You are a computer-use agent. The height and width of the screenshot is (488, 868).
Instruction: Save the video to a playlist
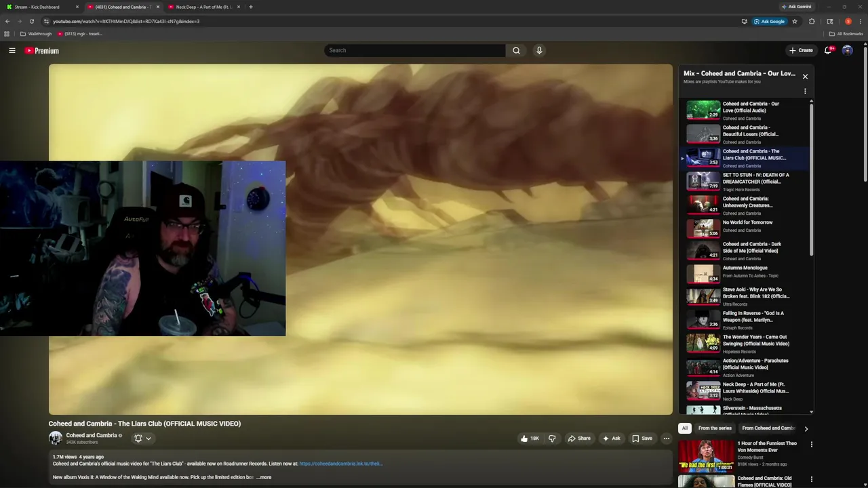pos(642,439)
